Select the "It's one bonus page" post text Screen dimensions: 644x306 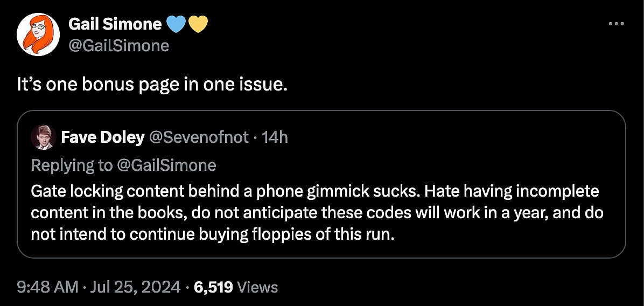click(x=150, y=85)
